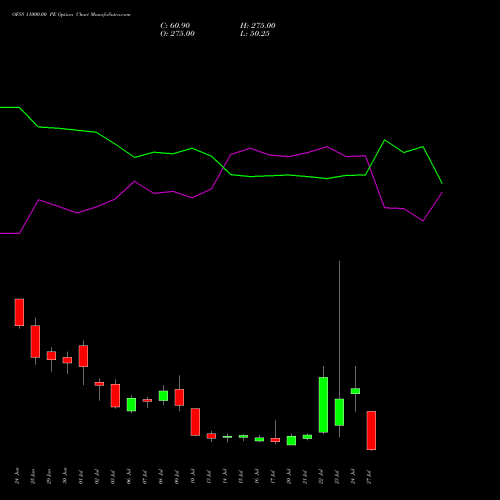Select the red candlestick for 01 Jul

(83, 356)
